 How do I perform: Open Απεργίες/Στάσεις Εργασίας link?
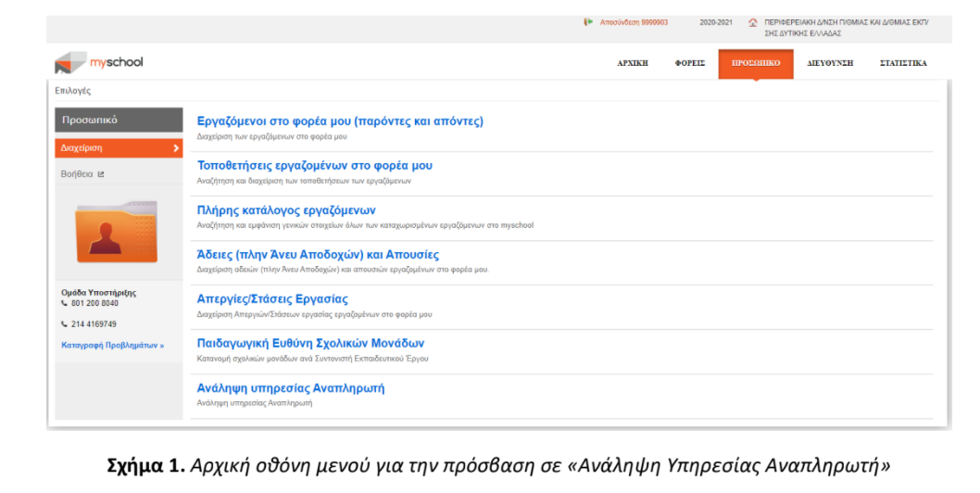(x=272, y=298)
